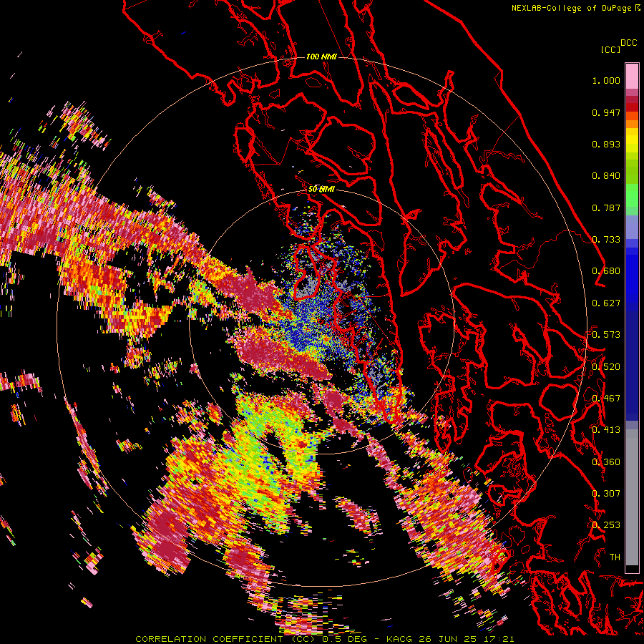Click the 0.840 scale value
This screenshot has width=644, height=644.
(606, 176)
